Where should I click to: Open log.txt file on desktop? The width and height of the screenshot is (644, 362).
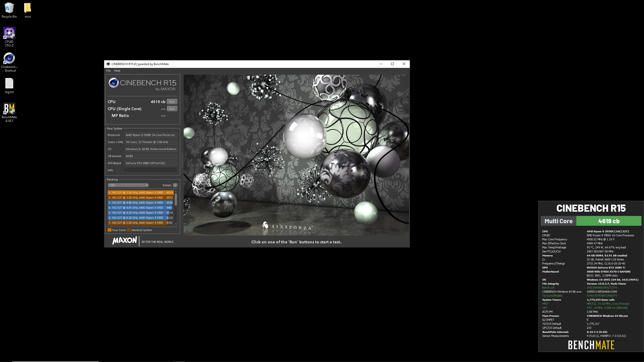(9, 86)
